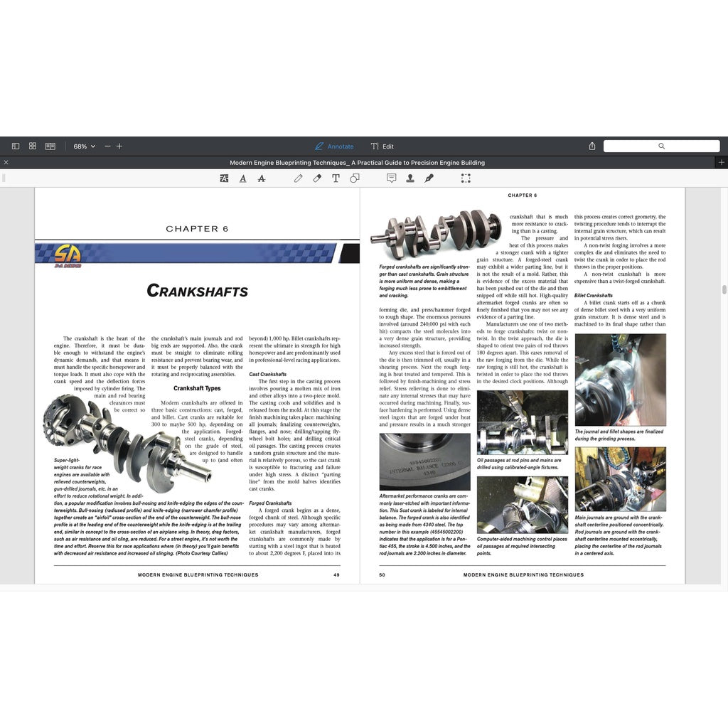Click the Edit menu button
Image resolution: width=728 pixels, height=728 pixels.
coord(382,146)
